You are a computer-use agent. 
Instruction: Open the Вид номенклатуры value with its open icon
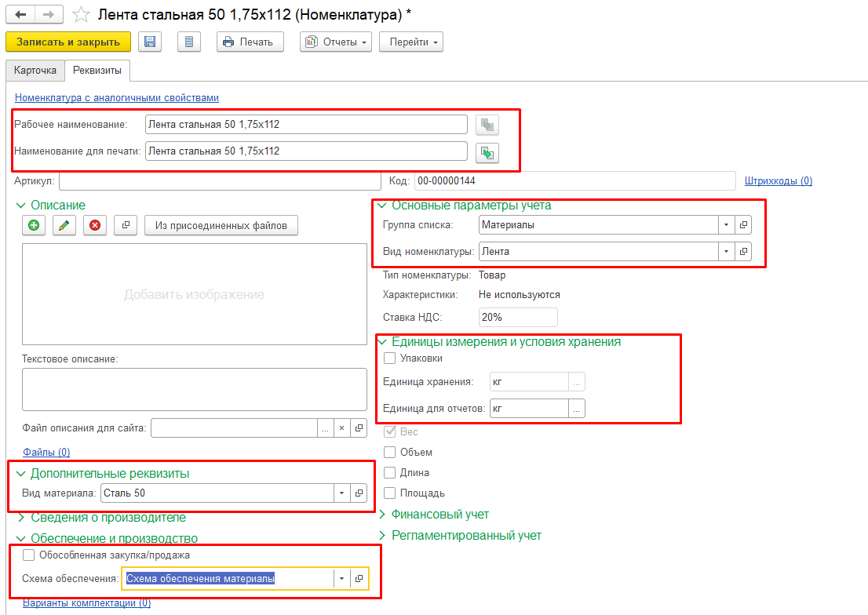[743, 251]
